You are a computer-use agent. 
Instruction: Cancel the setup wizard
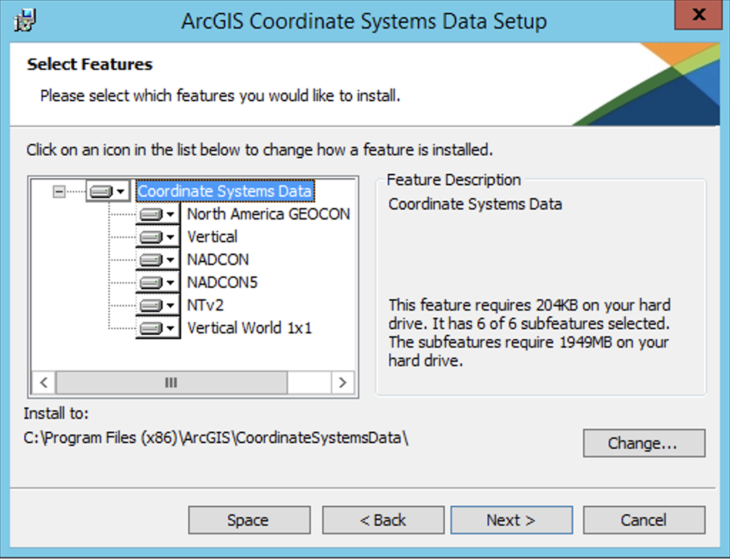click(644, 520)
